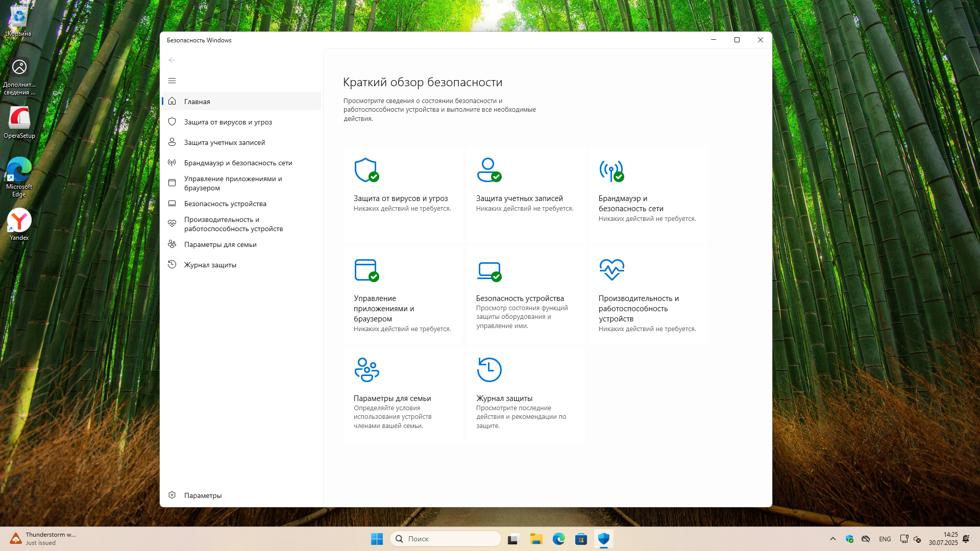Open the virus and threat protection shield tile icon

click(x=366, y=170)
